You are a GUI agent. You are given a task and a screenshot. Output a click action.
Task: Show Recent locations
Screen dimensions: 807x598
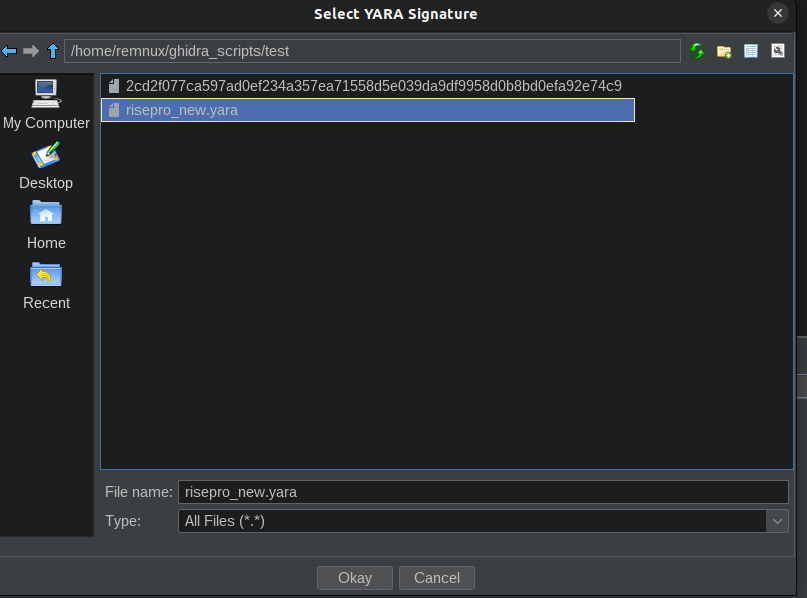click(x=46, y=286)
